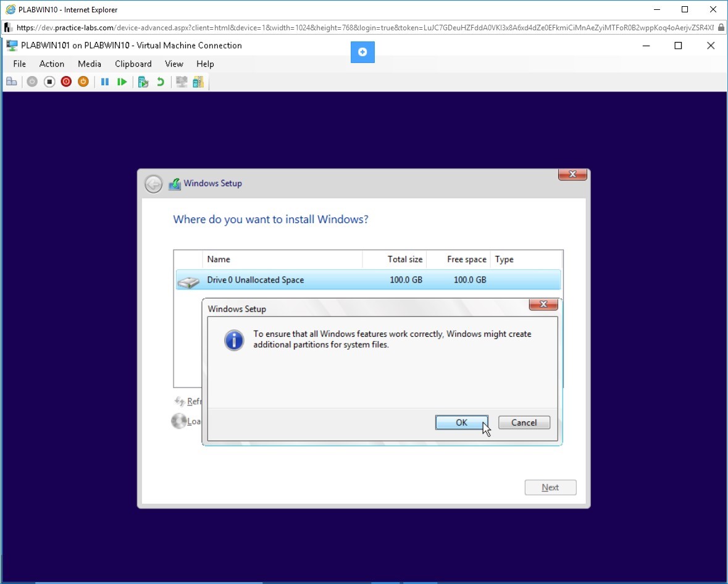Click the Name column header
This screenshot has width=728, height=584.
coord(282,259)
